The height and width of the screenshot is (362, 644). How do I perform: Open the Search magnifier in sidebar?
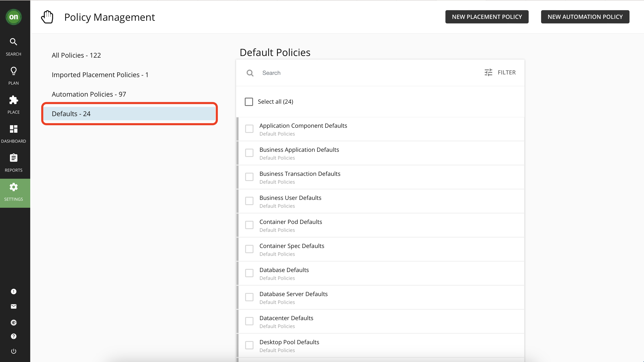(13, 41)
